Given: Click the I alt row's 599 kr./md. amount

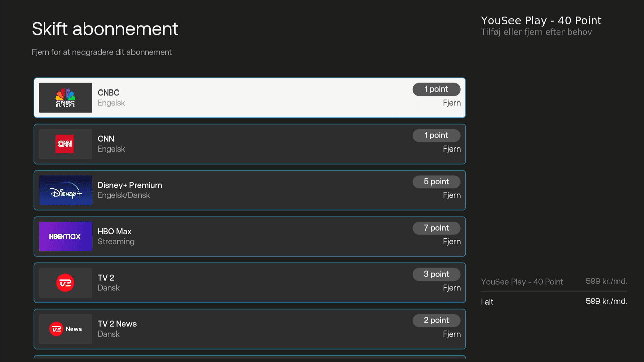Looking at the screenshot, I should point(606,301).
